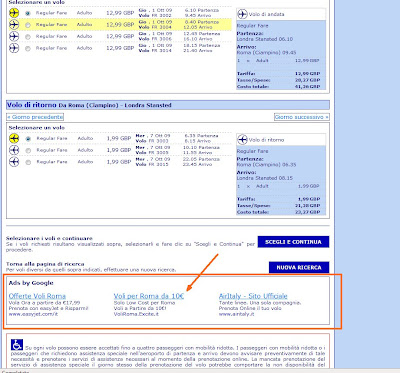The width and height of the screenshot is (400, 373).
Task: Open the Voli per Roma da 10€ ad
Action: pos(149,296)
